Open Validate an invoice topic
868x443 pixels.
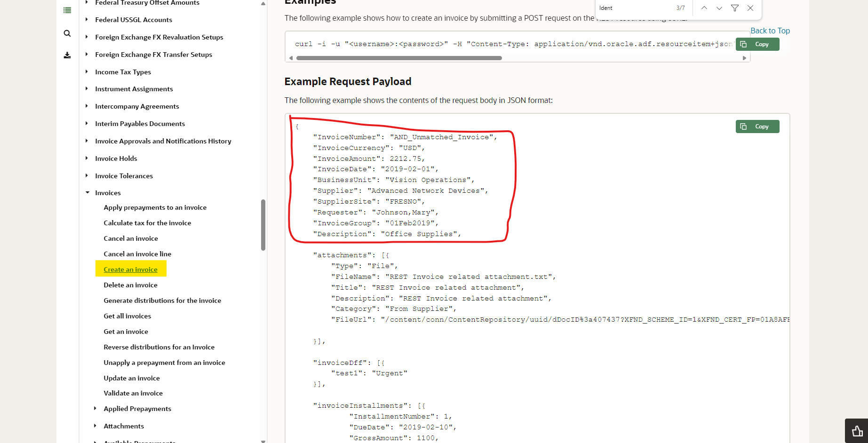click(x=133, y=393)
